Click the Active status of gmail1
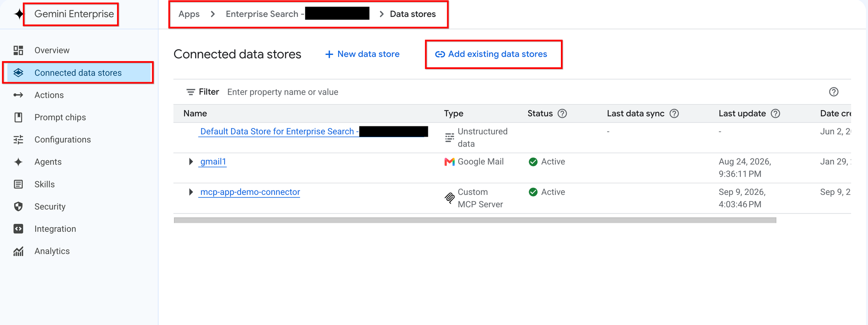Screen dimensions: 868x325 547,161
